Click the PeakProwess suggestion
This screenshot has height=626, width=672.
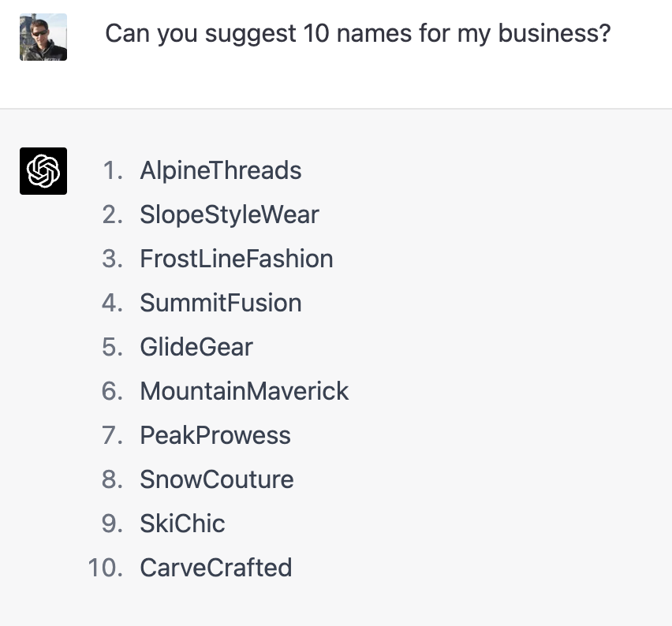pos(215,435)
